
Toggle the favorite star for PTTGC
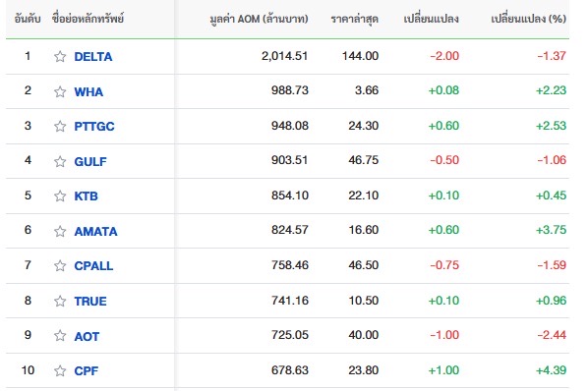[60, 126]
